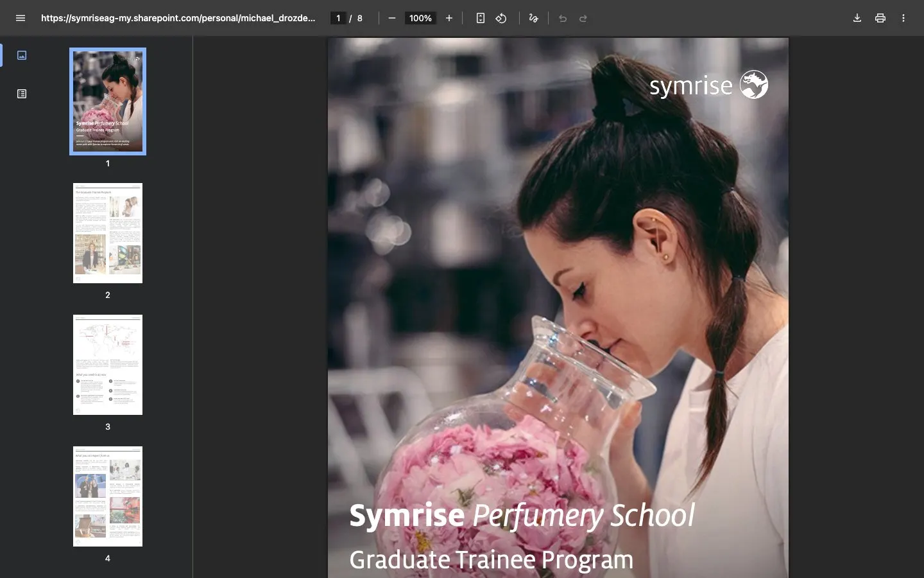Select the 100% zoom level field
This screenshot has height=578, width=924.
point(420,18)
